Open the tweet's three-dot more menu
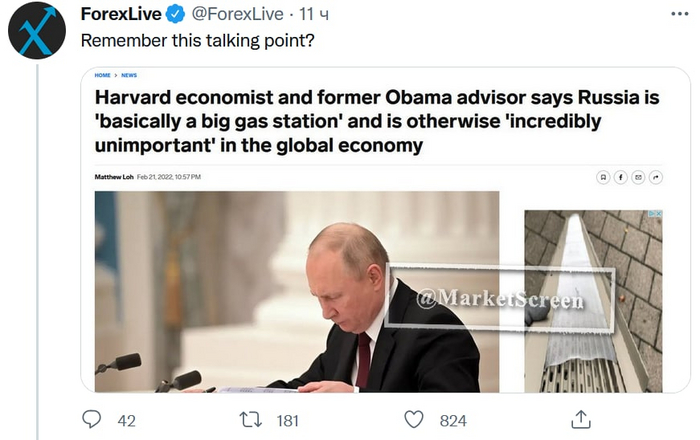The width and height of the screenshot is (700, 440). pyautogui.click(x=677, y=15)
